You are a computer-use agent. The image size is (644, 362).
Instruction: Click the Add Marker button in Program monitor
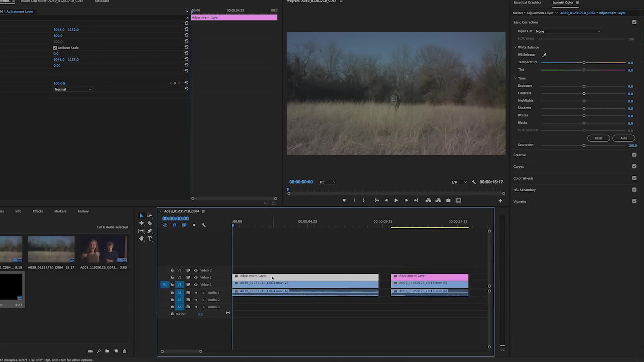[344, 200]
